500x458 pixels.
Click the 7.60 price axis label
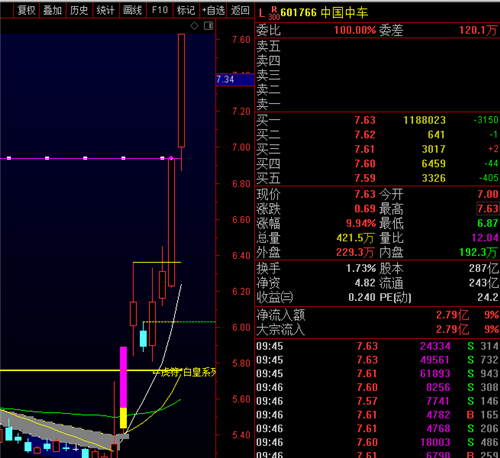pyautogui.click(x=241, y=40)
